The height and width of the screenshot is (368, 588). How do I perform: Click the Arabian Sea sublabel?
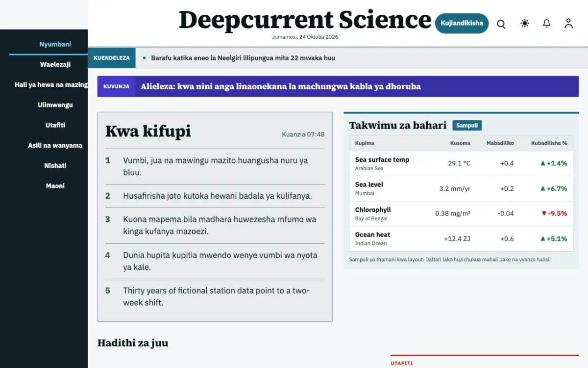[x=369, y=168]
